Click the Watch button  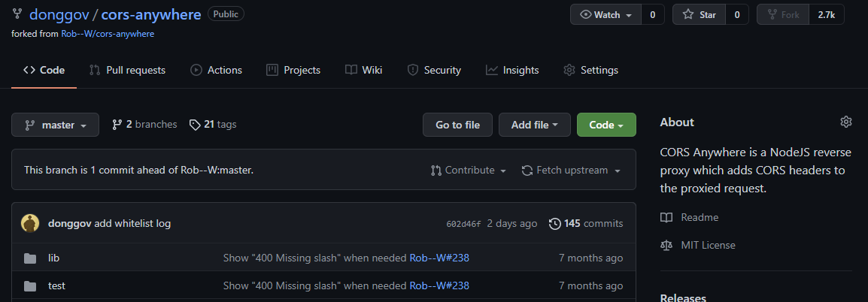tap(605, 15)
